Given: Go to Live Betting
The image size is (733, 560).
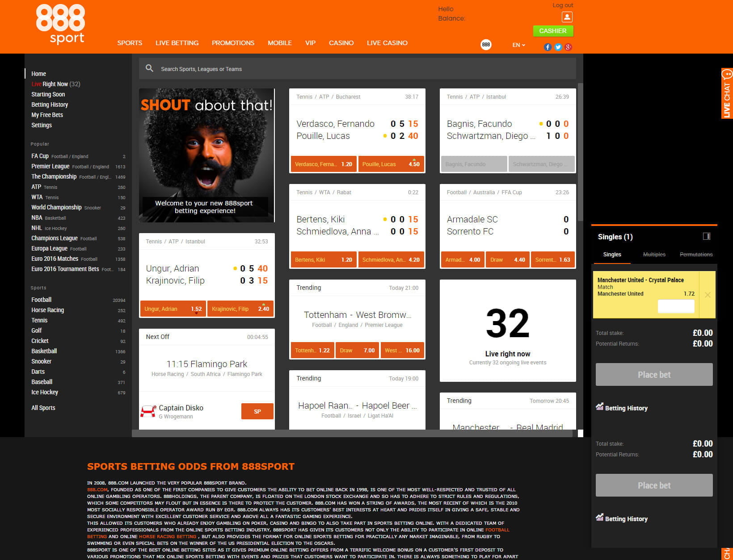Looking at the screenshot, I should coord(177,43).
